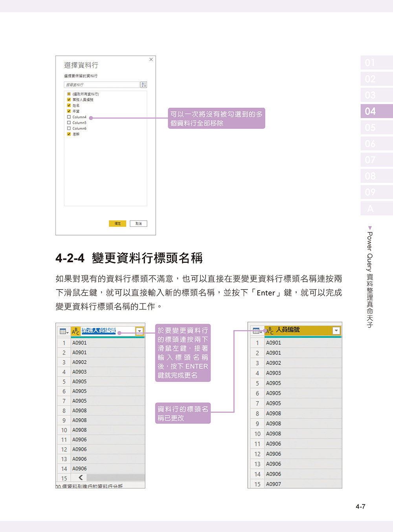Close the 選擇資料行 dialog
This screenshot has width=393, height=532.
coord(151,59)
